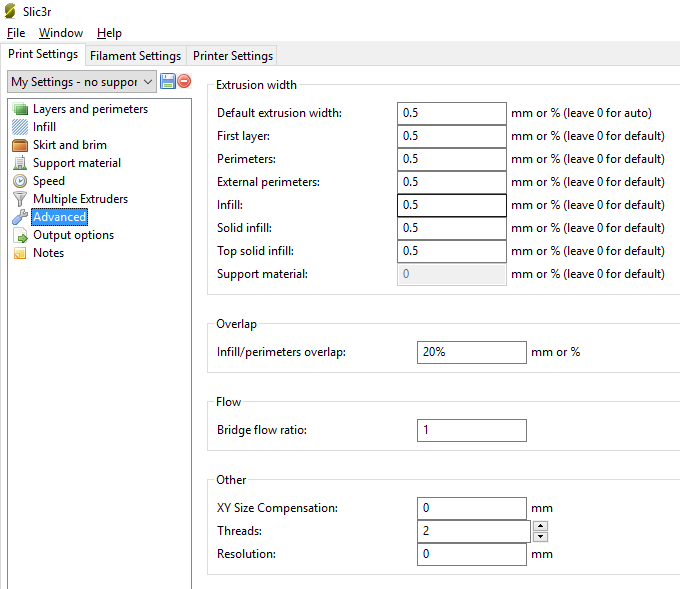Open the Notes page

[x=48, y=253]
